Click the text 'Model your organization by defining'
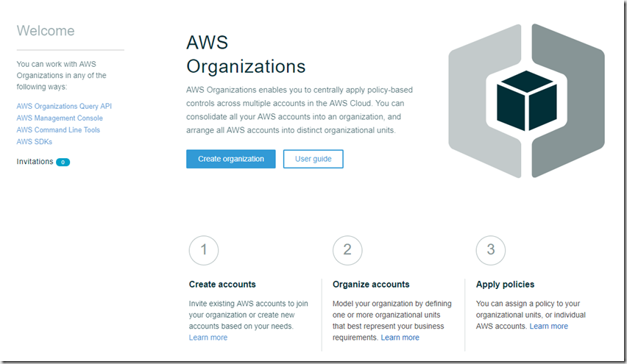 point(392,304)
